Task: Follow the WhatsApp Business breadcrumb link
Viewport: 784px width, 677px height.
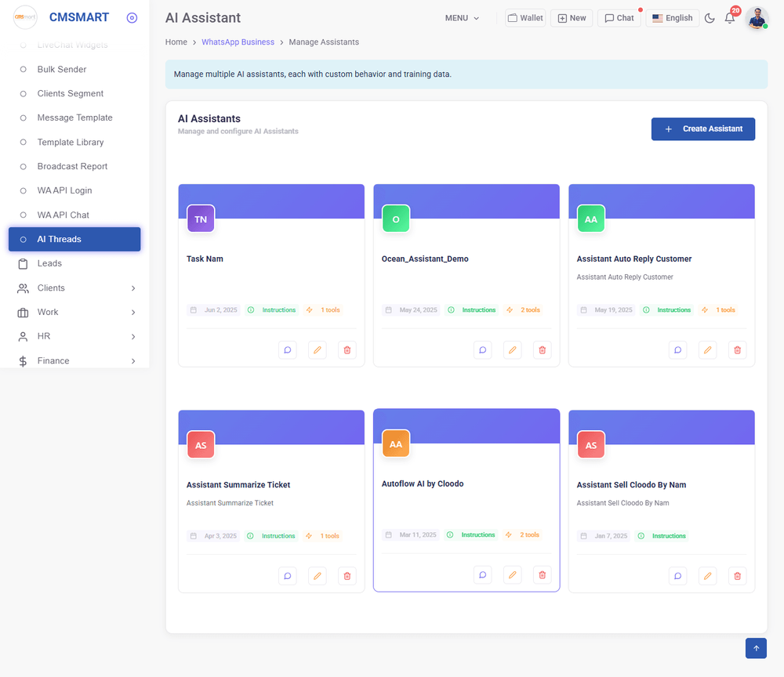Action: (x=238, y=42)
